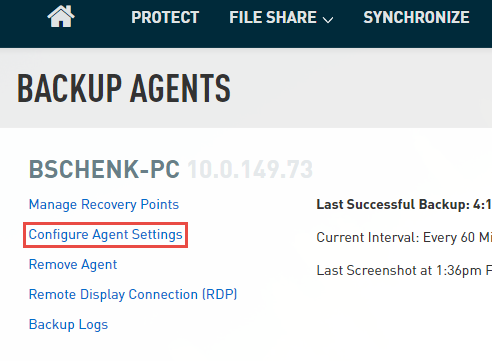This screenshot has width=492, height=361.
Task: Click the Current Interval status line
Action: [404, 237]
